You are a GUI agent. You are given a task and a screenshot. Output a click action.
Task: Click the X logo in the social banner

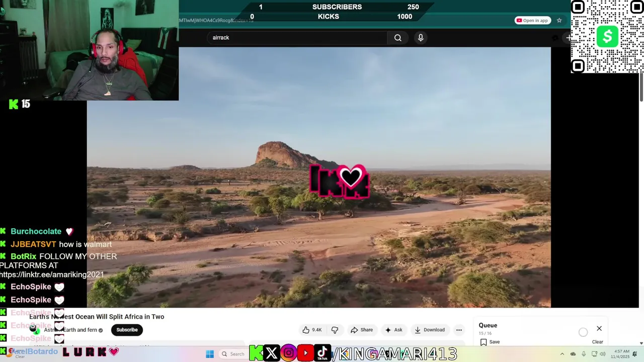271,353
